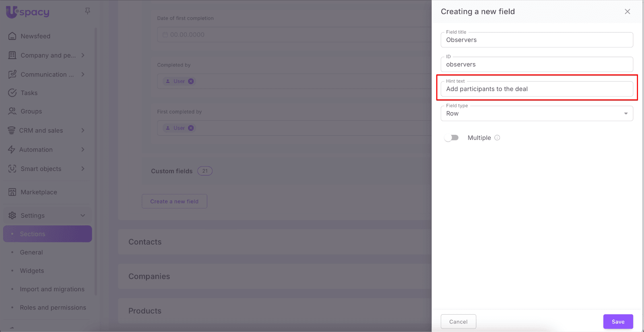644x332 pixels.
Task: Click the Tasks checkmark icon
Action: pos(12,93)
